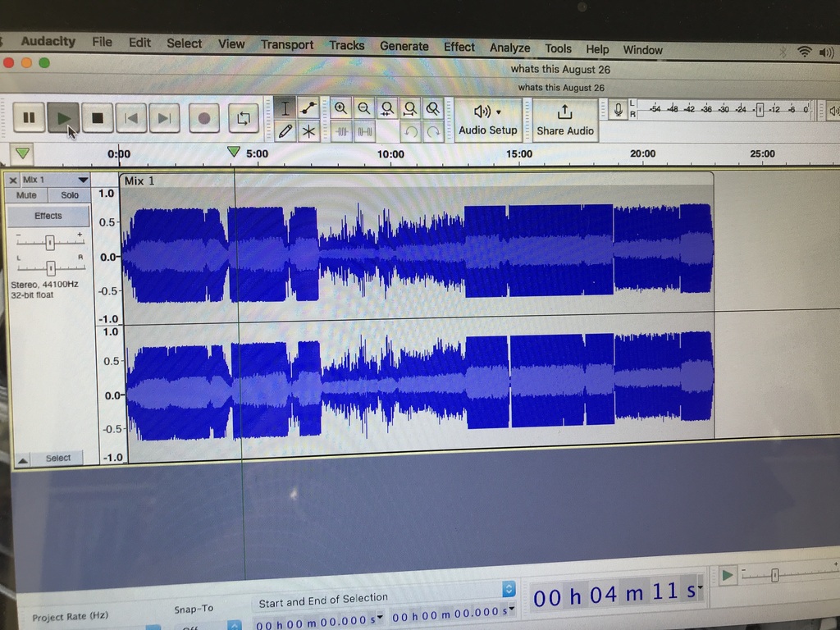The width and height of the screenshot is (840, 630).
Task: Open the Effect menu
Action: [x=459, y=47]
